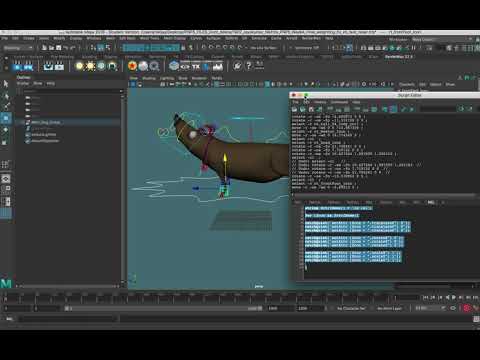Image resolution: width=480 pixels, height=360 pixels.
Task: Select the Rotate tool in left toolbox
Action: pos(6,130)
